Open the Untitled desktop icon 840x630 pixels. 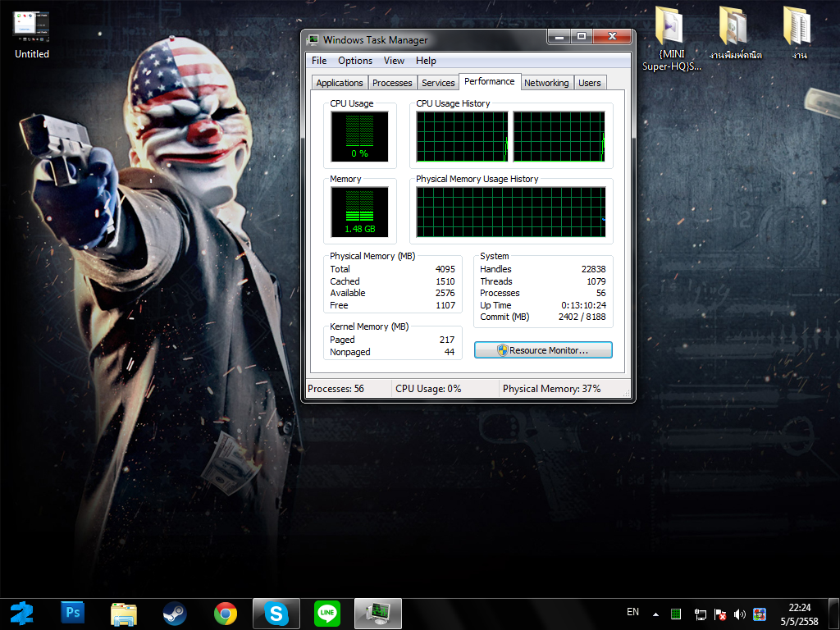tap(31, 35)
